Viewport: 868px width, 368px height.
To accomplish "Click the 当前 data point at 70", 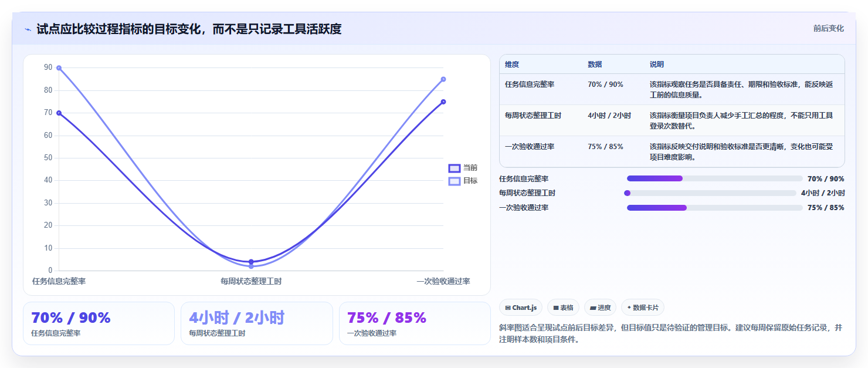I will (59, 113).
